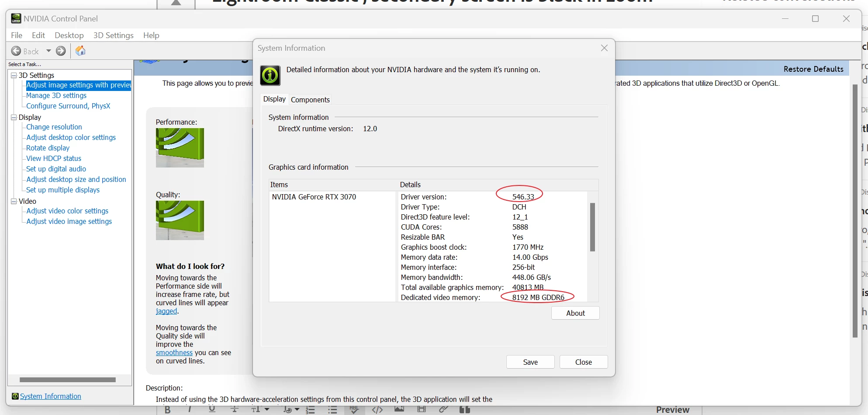Select Rotate display
This screenshot has width=868, height=415.
48,148
